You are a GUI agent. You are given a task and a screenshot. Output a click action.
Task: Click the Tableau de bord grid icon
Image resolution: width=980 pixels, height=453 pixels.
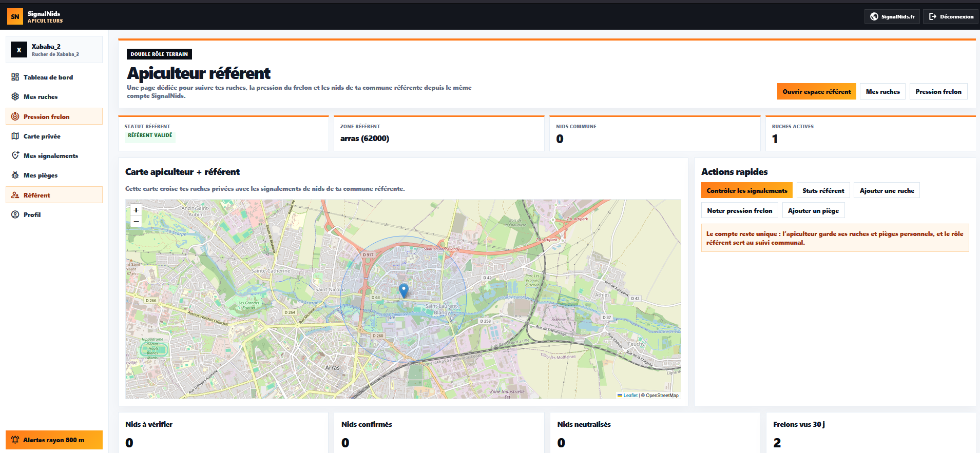(15, 77)
